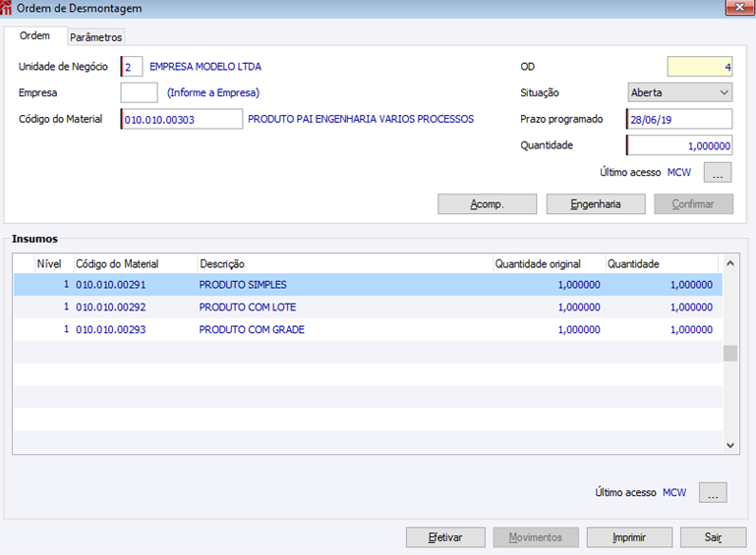The height and width of the screenshot is (555, 756).
Task: Open the Engenharia button
Action: click(x=596, y=203)
